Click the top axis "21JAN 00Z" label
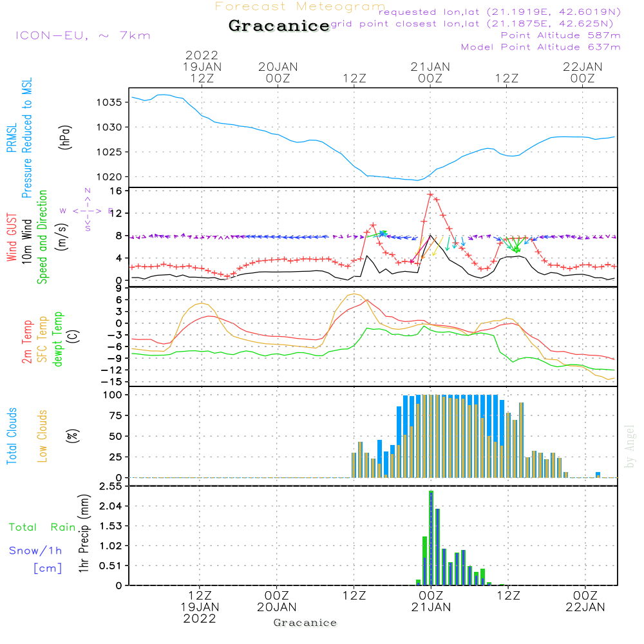The image size is (644, 644). pos(430,72)
